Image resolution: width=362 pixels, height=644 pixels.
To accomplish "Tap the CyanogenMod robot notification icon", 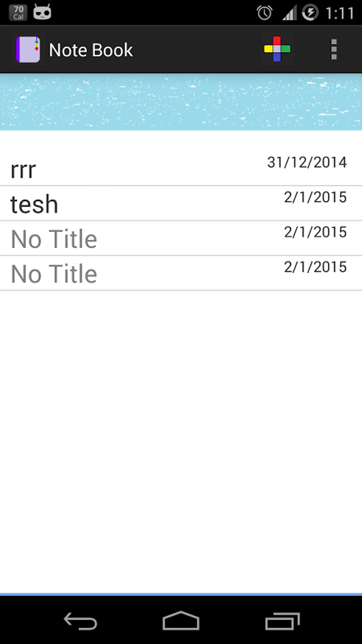I will click(42, 12).
